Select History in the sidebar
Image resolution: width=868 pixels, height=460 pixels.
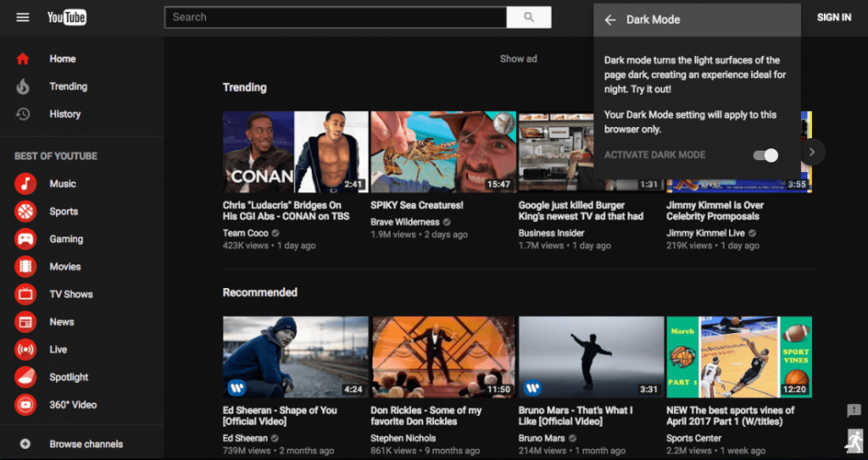pyautogui.click(x=65, y=114)
